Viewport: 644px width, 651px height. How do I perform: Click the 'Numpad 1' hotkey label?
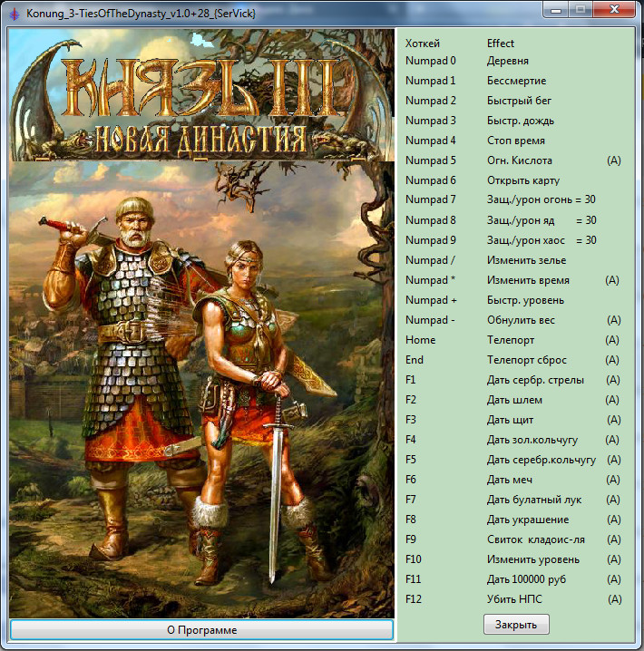(431, 81)
